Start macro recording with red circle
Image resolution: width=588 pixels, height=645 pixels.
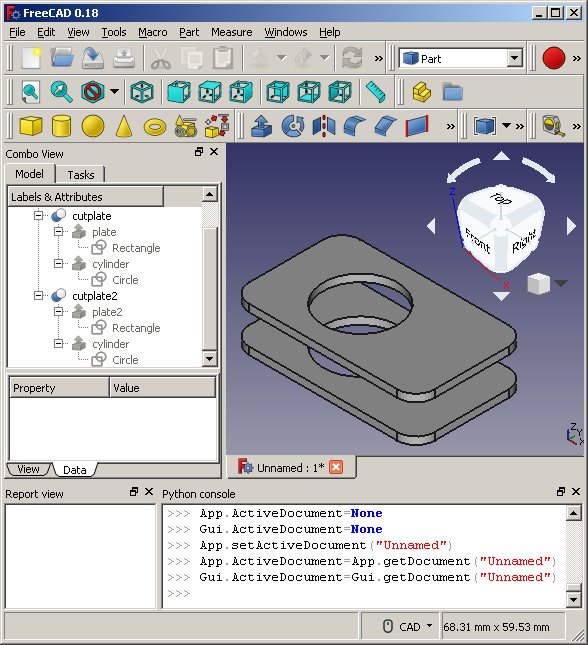pos(553,58)
